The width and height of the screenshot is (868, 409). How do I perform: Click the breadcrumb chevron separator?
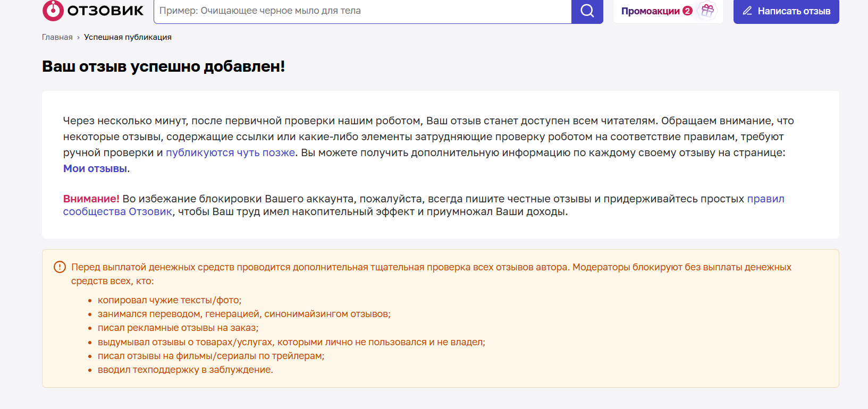[x=78, y=38]
